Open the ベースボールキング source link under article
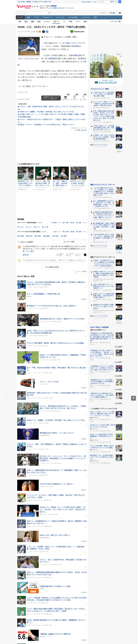Viewport: 138px width, 644px height. coord(81,130)
